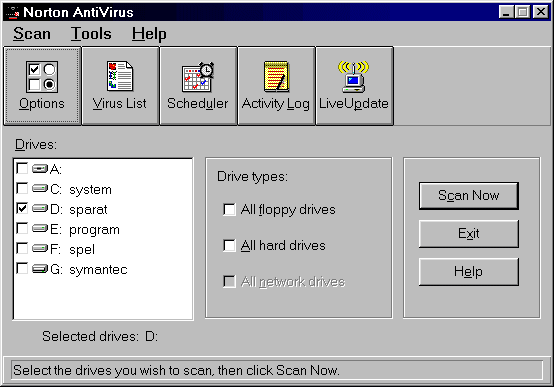Uncheck the D: sparat drive checkbox
The width and height of the screenshot is (554, 387).
[22, 208]
